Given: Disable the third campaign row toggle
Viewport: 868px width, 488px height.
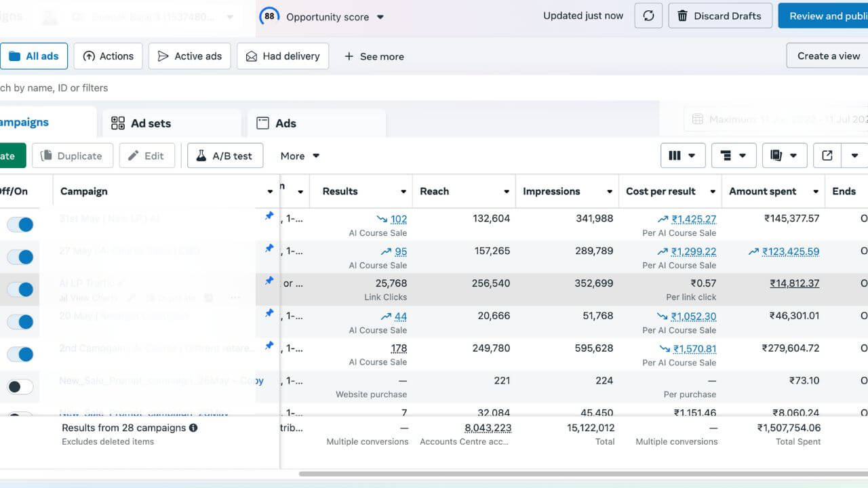Looking at the screenshot, I should click(20, 289).
